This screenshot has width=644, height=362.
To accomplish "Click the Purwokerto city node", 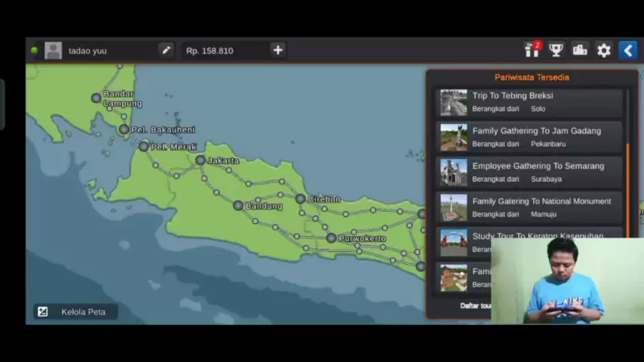I will click(x=331, y=238).
